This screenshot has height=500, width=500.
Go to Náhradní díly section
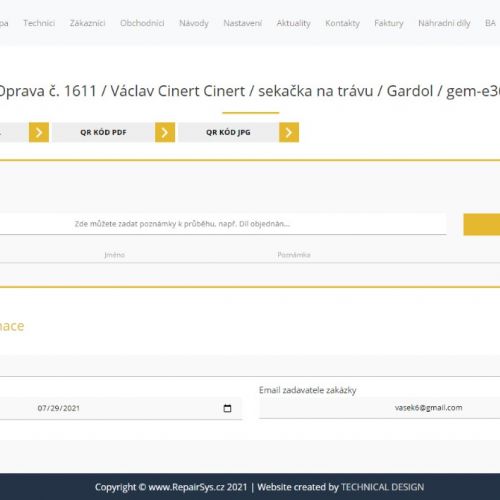tap(444, 23)
